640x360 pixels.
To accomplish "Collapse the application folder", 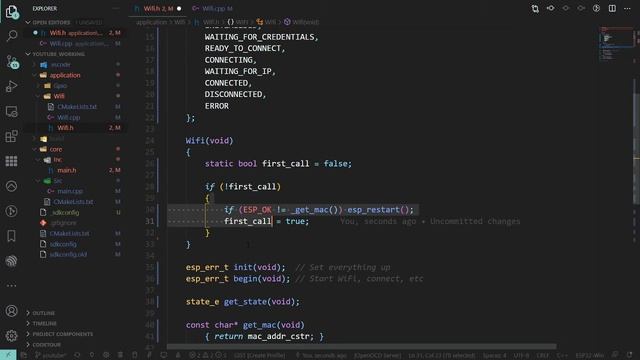I will 65,75.
